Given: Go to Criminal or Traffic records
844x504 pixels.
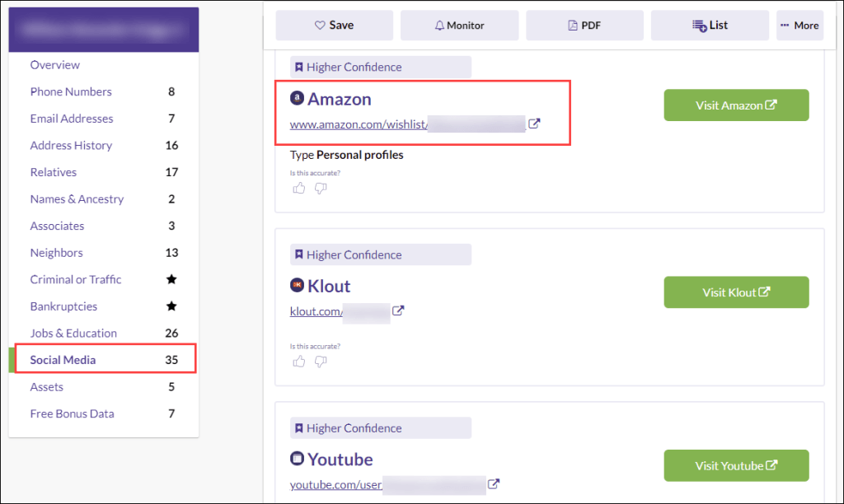Looking at the screenshot, I should [76, 280].
